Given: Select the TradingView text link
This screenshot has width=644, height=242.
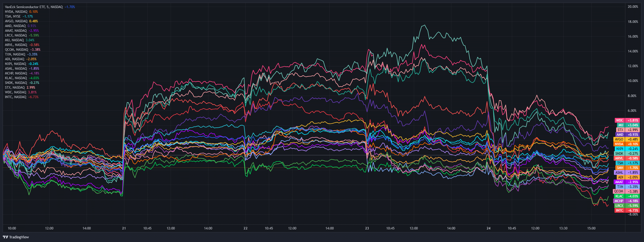Looking at the screenshot, I should tap(19, 237).
